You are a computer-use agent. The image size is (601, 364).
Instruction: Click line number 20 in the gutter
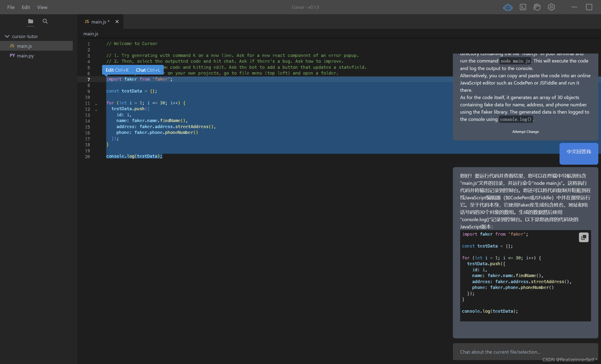tap(87, 156)
